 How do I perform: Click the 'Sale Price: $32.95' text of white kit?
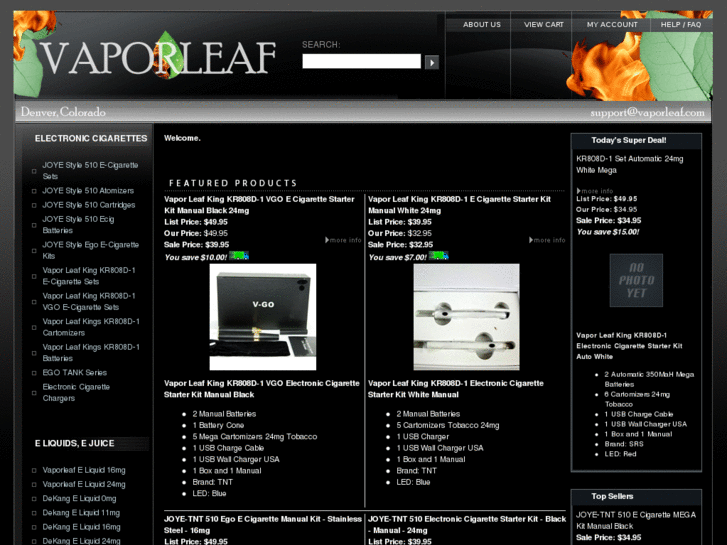400,244
